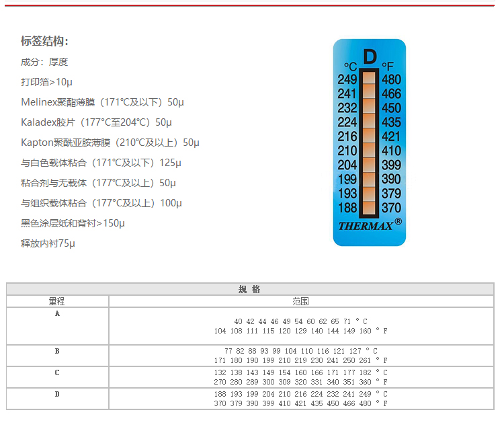Click 450 on the label's Fahrenheit scale

pyautogui.click(x=391, y=108)
